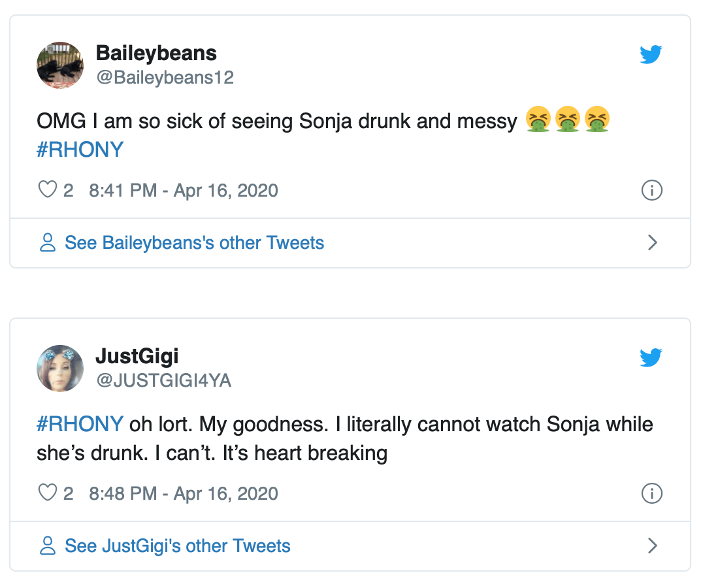Open the See Baileybeans's other Tweets link
The image size is (703, 588).
pos(194,243)
